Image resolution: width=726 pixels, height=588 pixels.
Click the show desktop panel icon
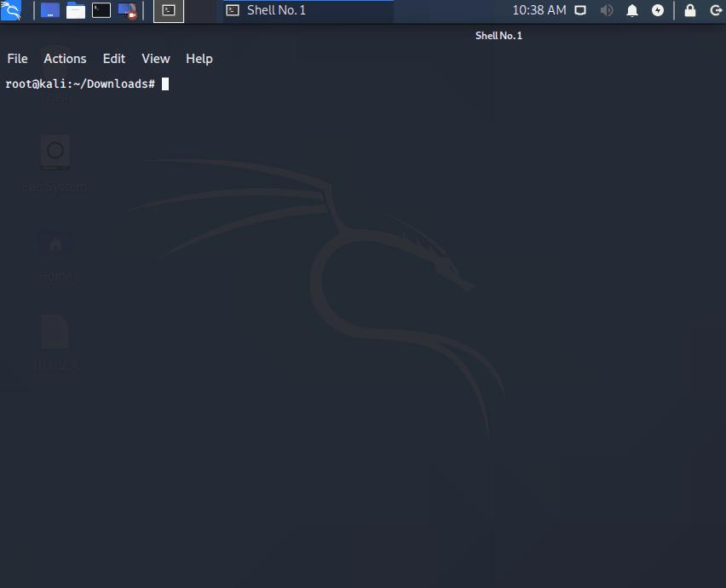(x=50, y=10)
